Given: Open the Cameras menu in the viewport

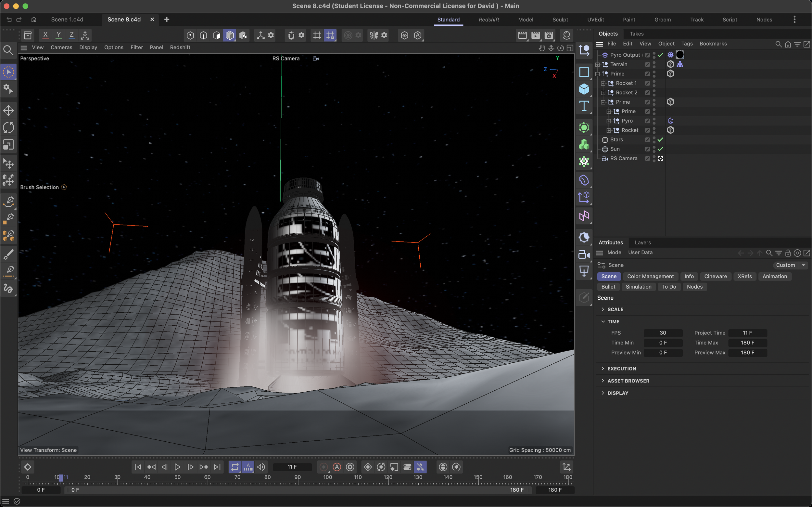Looking at the screenshot, I should [x=61, y=47].
